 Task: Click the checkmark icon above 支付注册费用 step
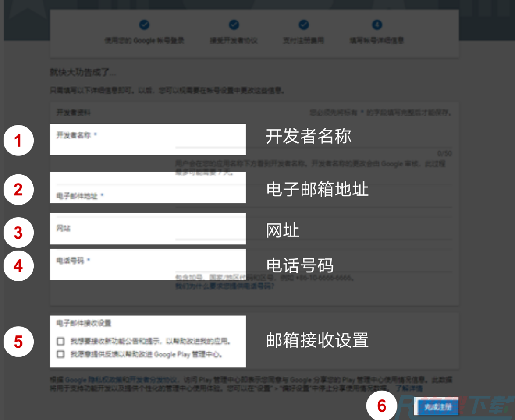tap(304, 25)
